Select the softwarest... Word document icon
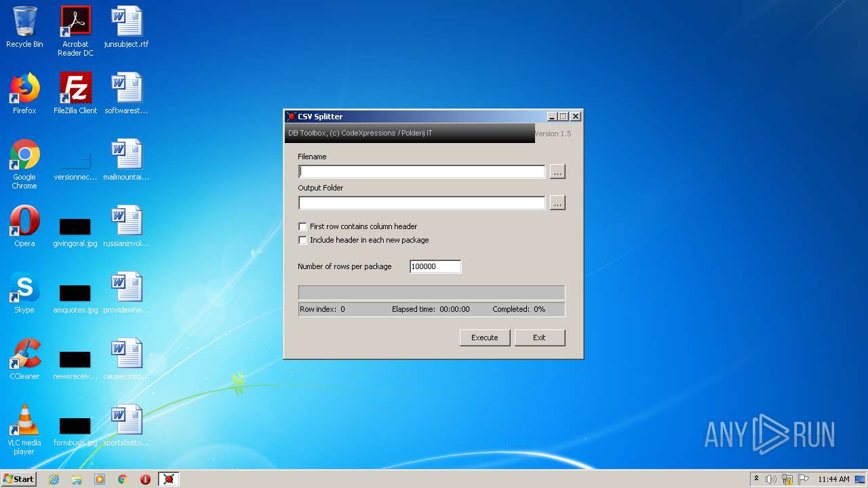This screenshot has width=868, height=488. pyautogui.click(x=126, y=94)
